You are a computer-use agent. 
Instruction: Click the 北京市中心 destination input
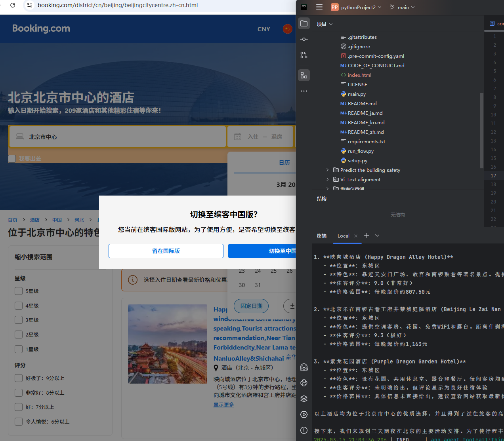118,137
